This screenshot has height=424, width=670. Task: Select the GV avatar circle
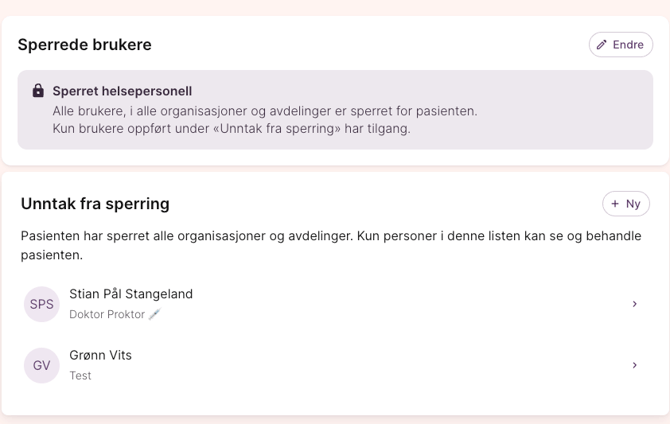(x=42, y=365)
